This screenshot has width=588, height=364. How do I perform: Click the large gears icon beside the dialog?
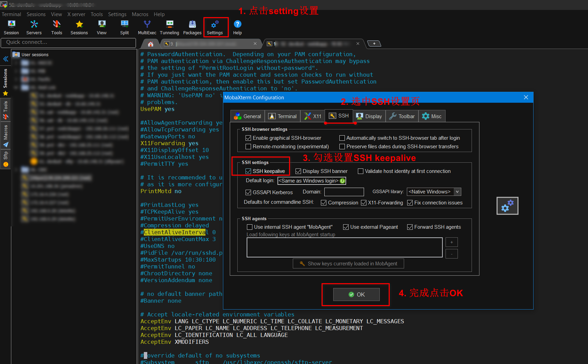(508, 206)
